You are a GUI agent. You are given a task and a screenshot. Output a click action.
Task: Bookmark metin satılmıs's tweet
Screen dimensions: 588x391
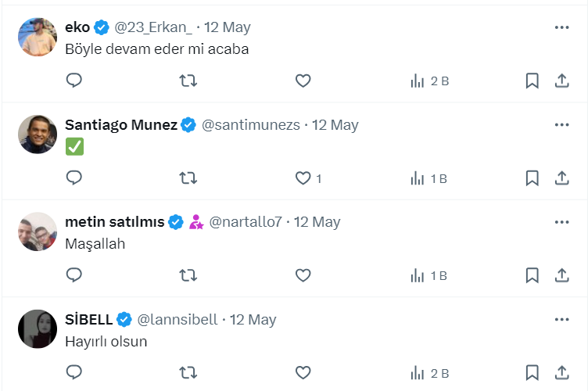coord(532,275)
